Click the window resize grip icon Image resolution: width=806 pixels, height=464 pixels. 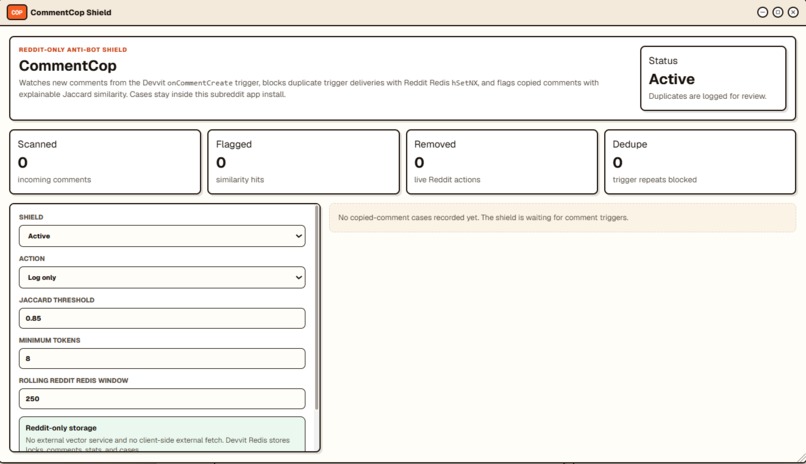click(x=801, y=458)
